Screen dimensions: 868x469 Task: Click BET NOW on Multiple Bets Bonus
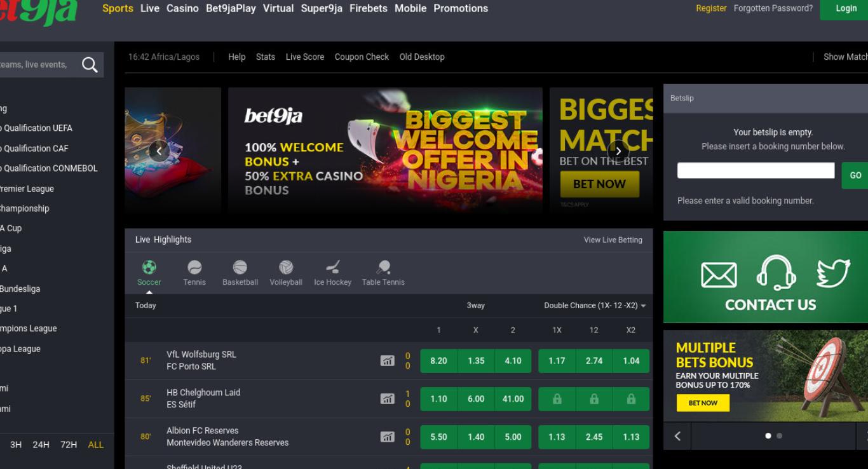[x=703, y=403]
